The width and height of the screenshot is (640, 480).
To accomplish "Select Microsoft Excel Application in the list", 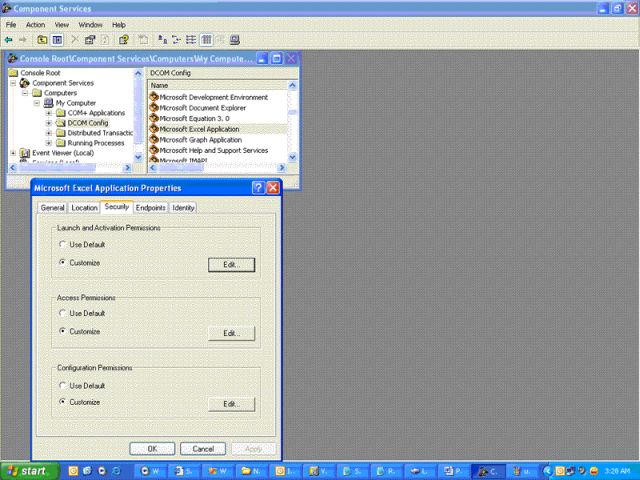I will 199,129.
